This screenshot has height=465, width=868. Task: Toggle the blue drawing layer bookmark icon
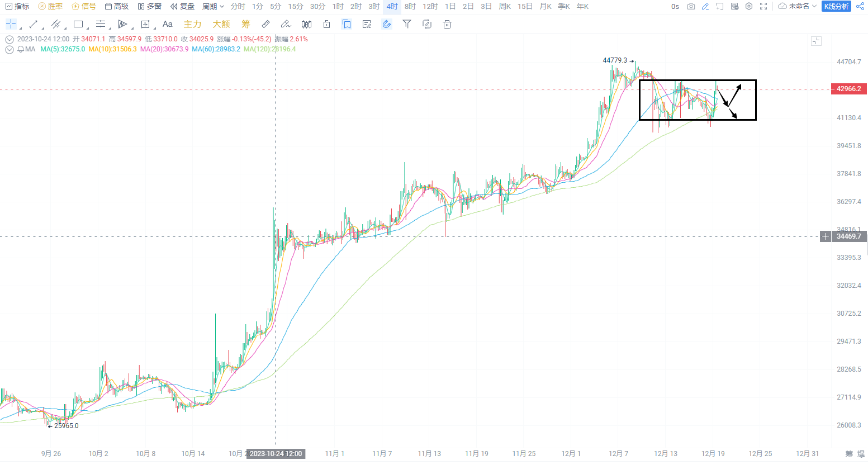tap(347, 24)
